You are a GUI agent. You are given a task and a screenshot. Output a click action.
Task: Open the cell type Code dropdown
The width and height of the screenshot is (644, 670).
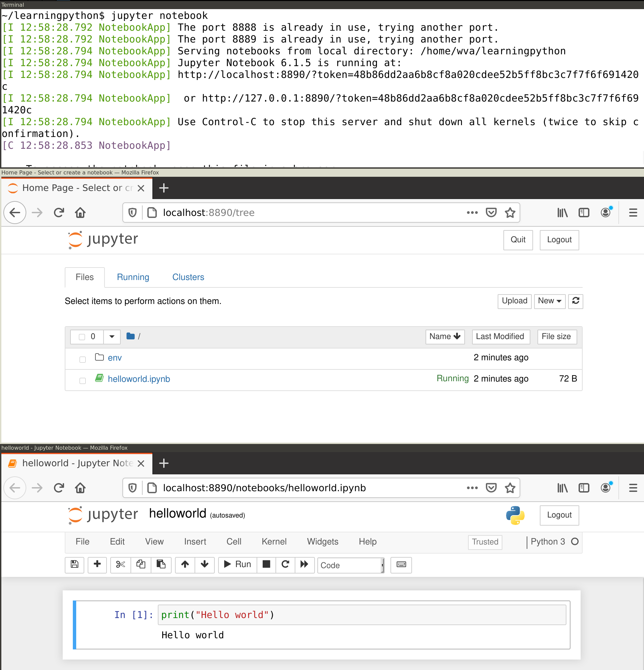[x=351, y=565]
